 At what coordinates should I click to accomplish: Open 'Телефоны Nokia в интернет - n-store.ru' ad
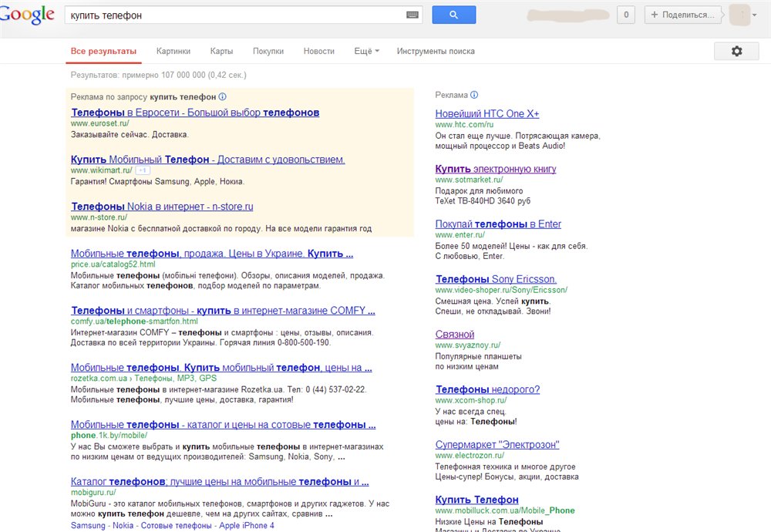coord(162,207)
